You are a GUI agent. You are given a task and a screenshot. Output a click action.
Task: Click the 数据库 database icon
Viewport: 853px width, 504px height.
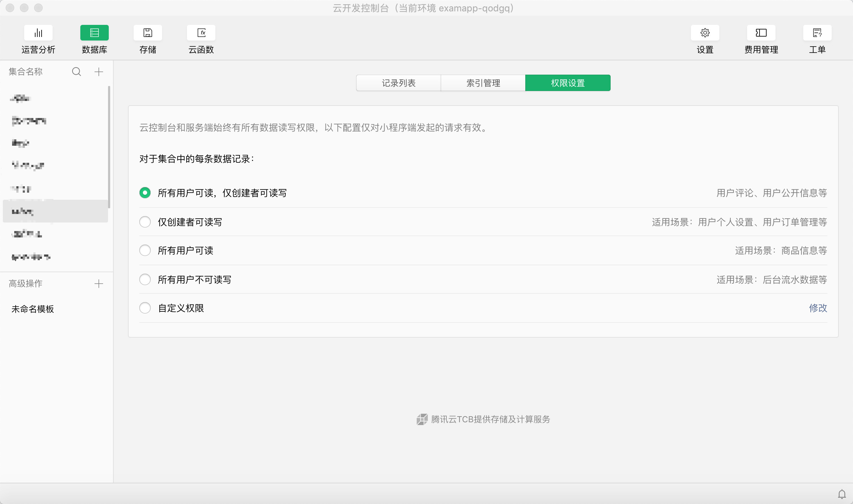[94, 33]
